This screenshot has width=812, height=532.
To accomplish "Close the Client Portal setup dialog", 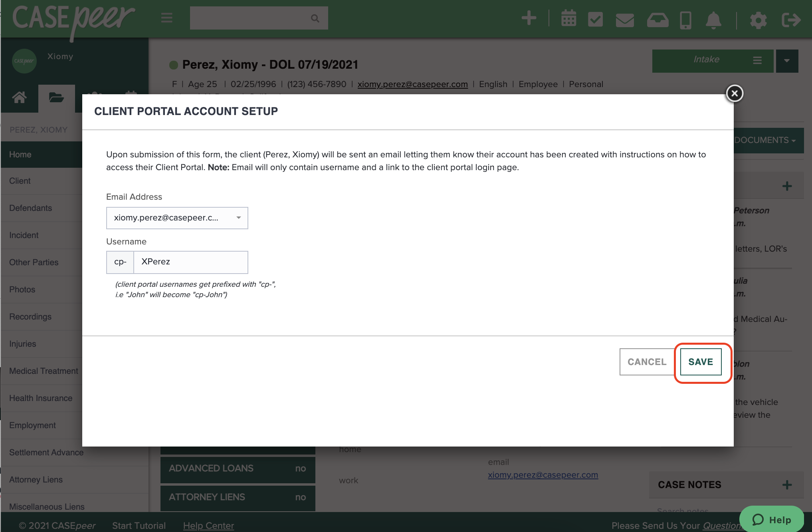I will (734, 93).
